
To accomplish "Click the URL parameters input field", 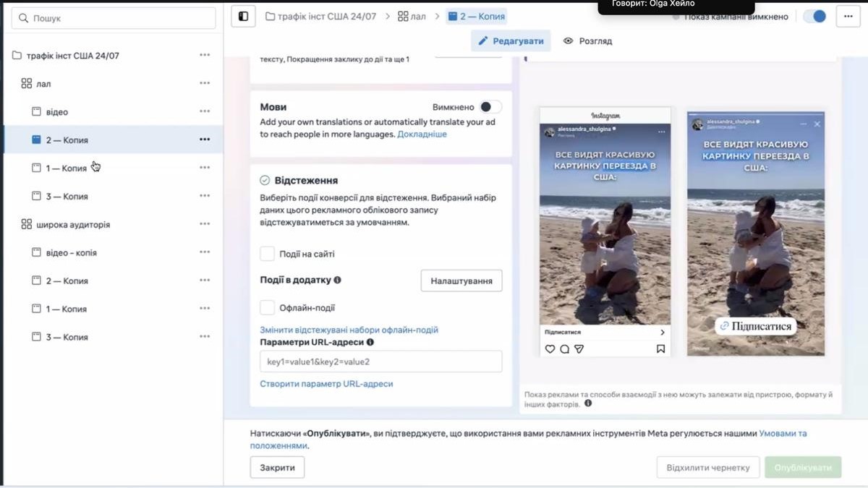I will 380,361.
